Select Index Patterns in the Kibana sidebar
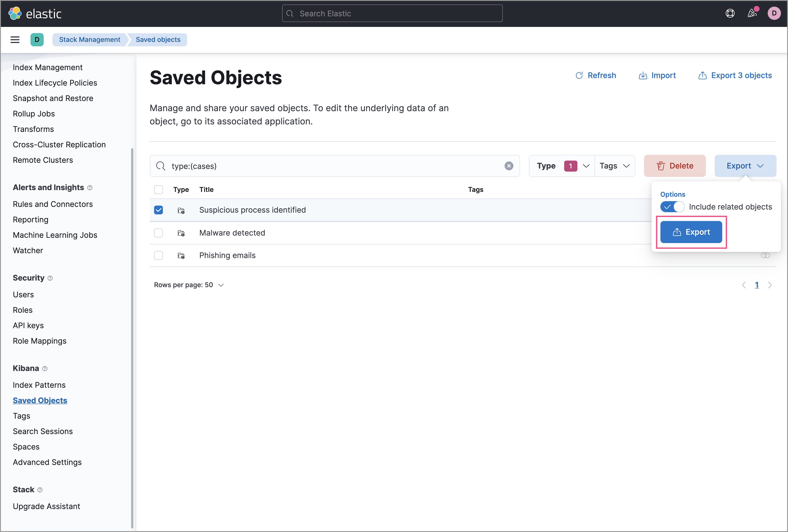 click(39, 385)
